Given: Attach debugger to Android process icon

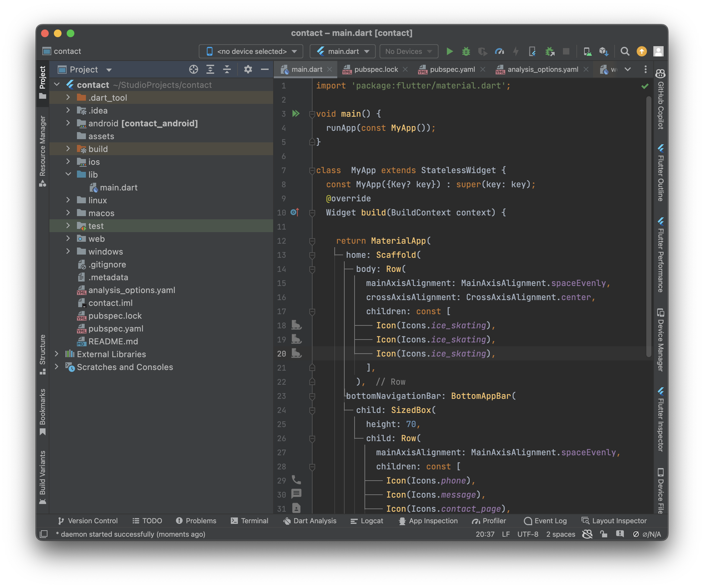Looking at the screenshot, I should pos(549,51).
